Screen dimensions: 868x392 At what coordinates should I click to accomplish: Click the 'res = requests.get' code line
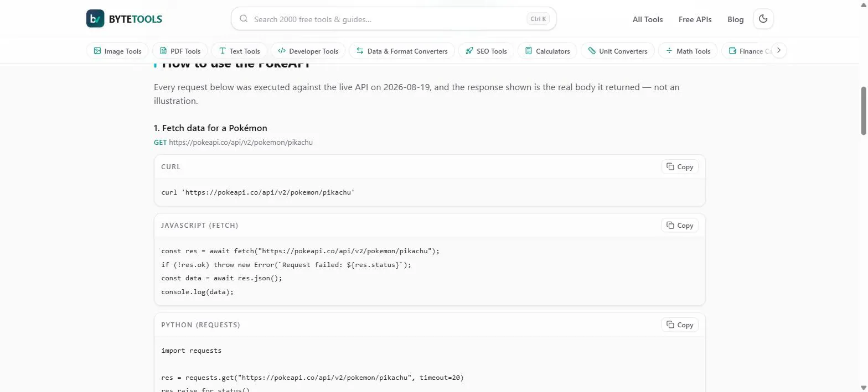[x=312, y=378]
